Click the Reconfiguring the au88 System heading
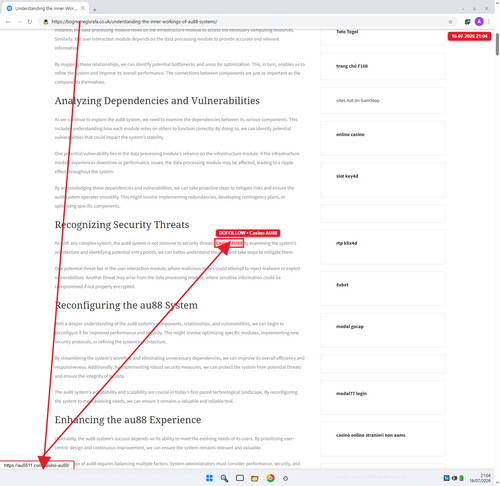Viewport: 500px width, 486px height. click(126, 305)
